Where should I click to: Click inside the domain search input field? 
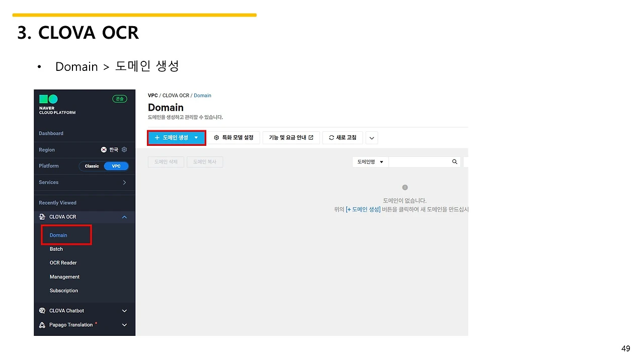click(x=420, y=161)
